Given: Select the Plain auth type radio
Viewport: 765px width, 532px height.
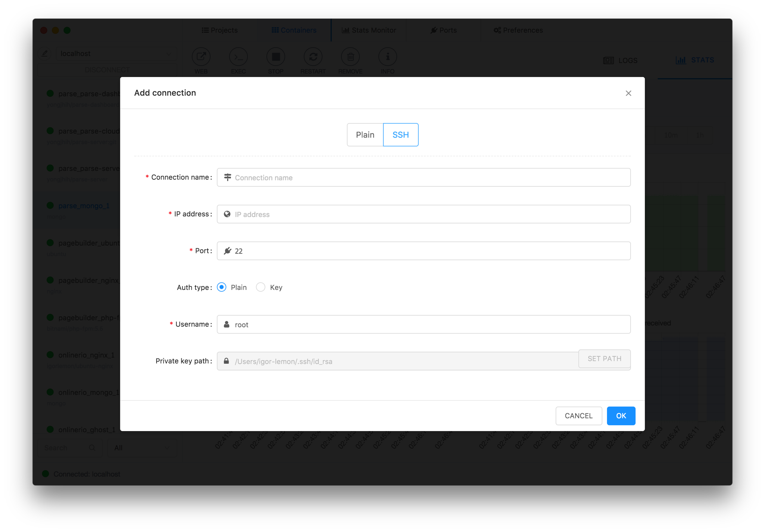Looking at the screenshot, I should [222, 287].
